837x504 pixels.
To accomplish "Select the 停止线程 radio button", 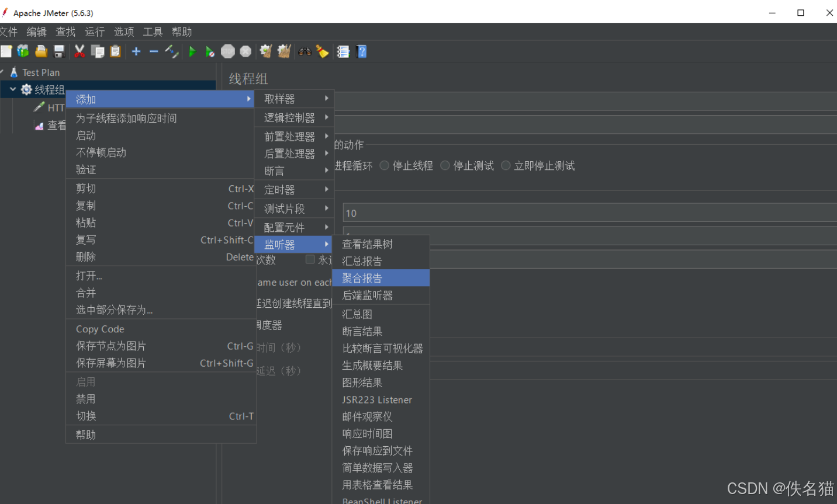I will click(384, 165).
